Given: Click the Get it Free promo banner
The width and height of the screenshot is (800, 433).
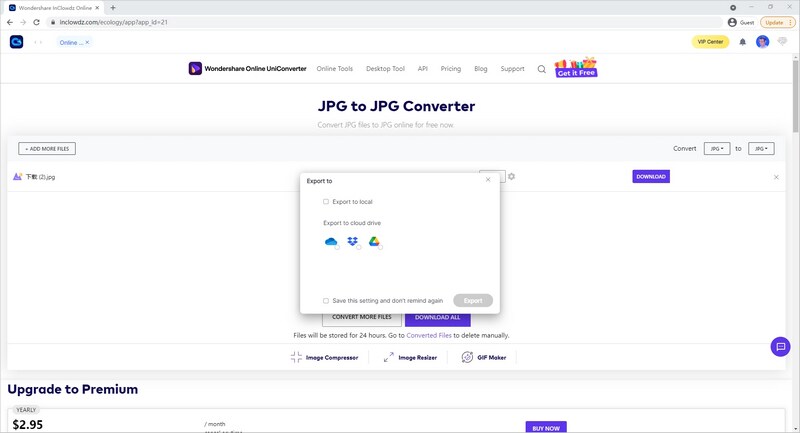Looking at the screenshot, I should 576,67.
